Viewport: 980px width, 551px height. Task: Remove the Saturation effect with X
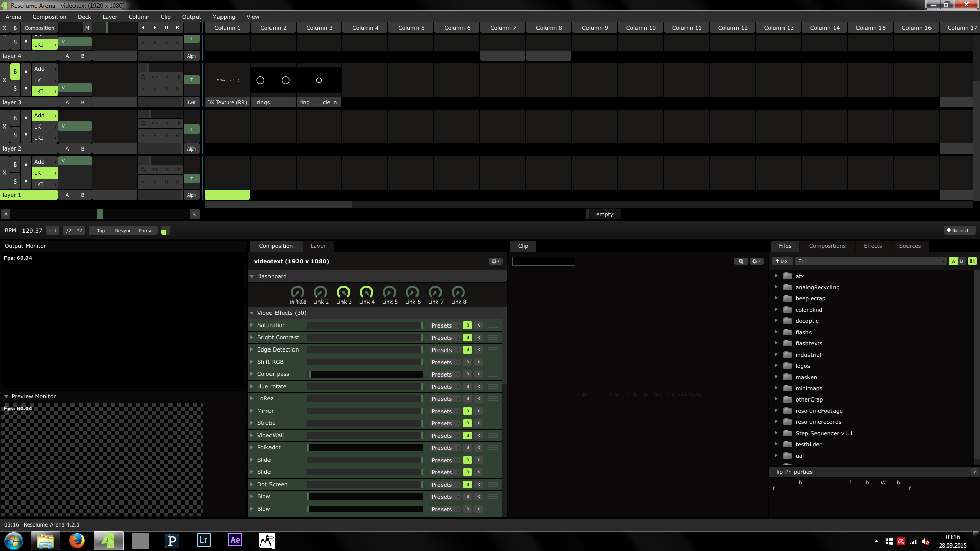click(479, 325)
